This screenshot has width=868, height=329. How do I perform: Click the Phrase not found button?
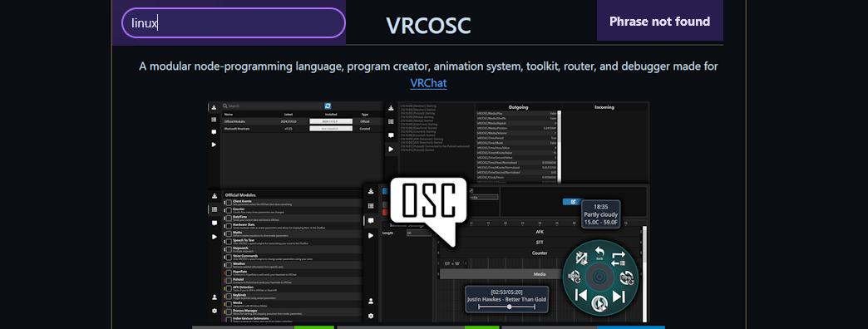tap(660, 21)
